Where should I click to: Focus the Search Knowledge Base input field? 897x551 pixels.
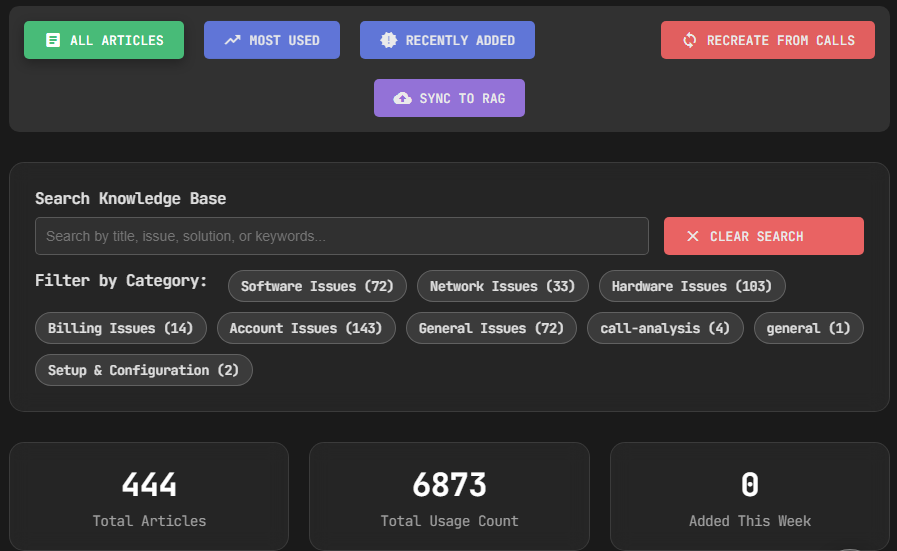[341, 236]
